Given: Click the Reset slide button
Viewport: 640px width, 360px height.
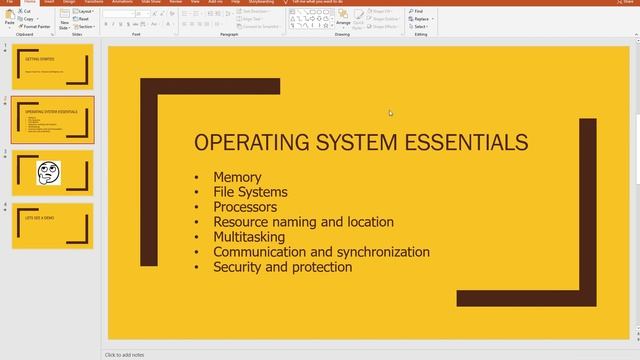Looking at the screenshot, I should point(80,19).
